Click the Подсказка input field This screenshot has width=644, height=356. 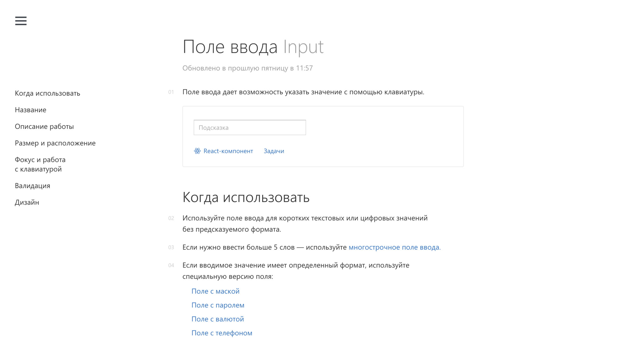[249, 128]
